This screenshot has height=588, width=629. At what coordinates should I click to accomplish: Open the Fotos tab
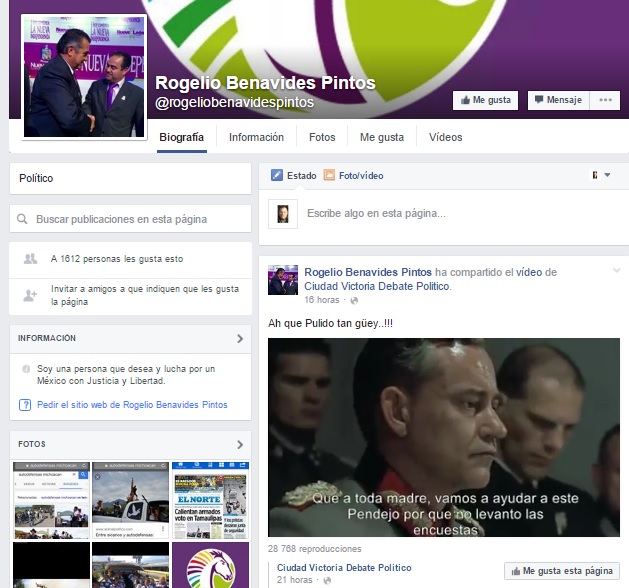tap(322, 138)
